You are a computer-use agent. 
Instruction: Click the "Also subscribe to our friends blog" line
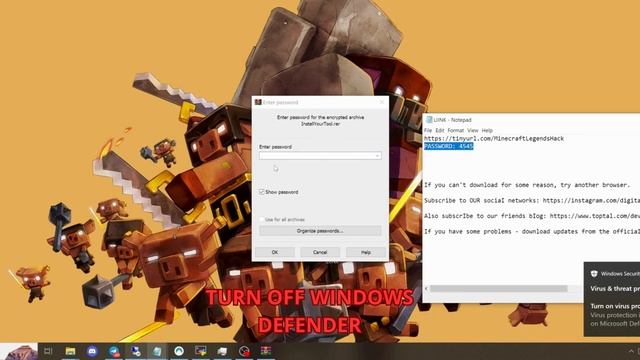click(532, 216)
